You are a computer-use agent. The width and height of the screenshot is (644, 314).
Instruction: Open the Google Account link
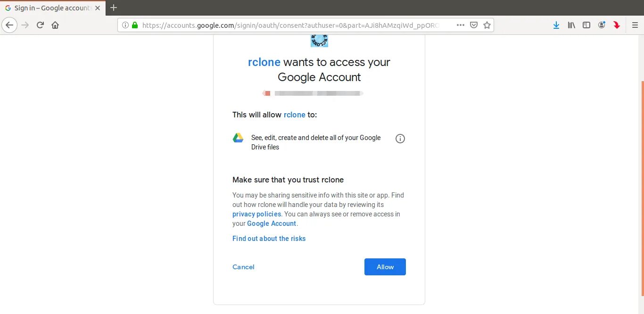tap(272, 223)
